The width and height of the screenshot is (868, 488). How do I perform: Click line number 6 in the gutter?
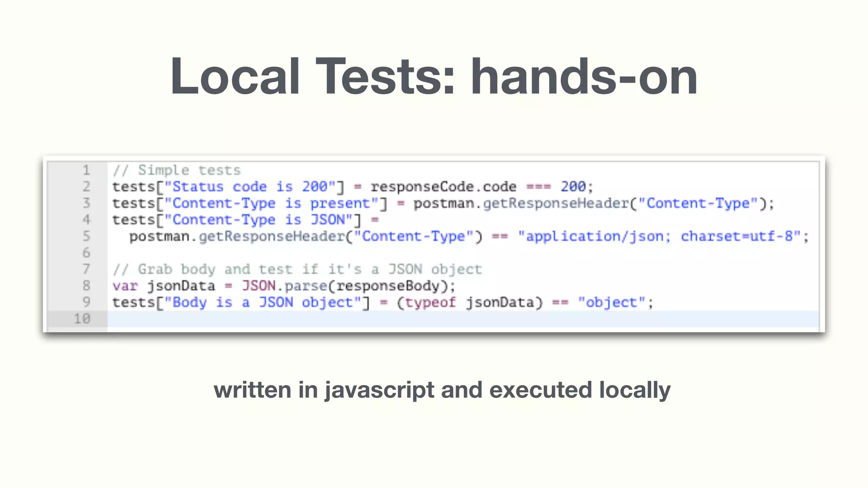pos(86,253)
